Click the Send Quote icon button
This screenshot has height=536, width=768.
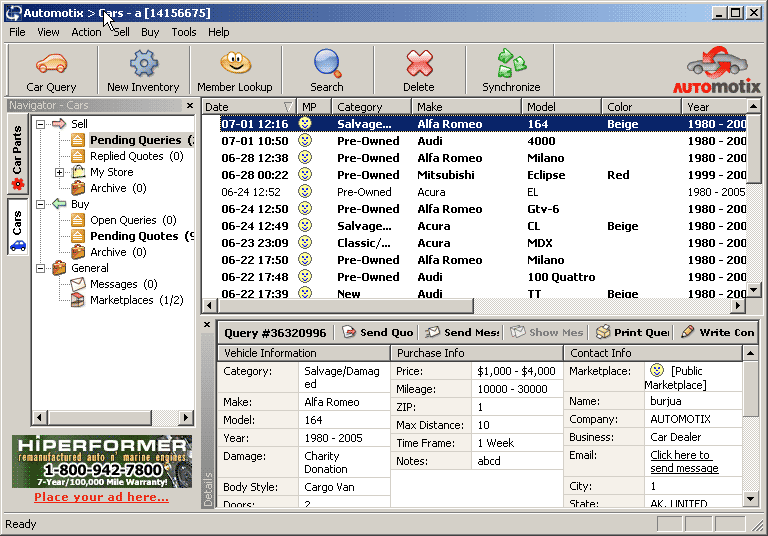(377, 332)
